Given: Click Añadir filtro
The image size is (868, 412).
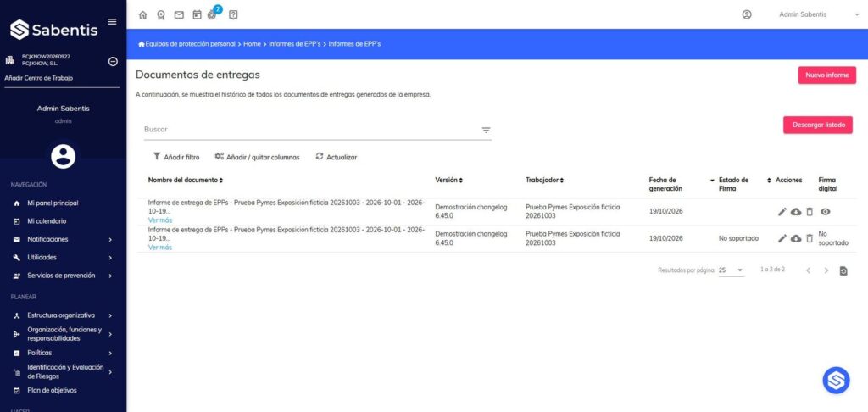Looking at the screenshot, I should [176, 158].
